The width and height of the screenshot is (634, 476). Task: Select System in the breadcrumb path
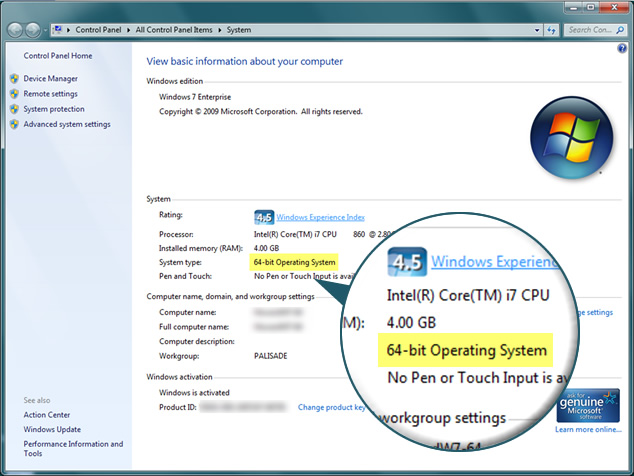pos(239,30)
